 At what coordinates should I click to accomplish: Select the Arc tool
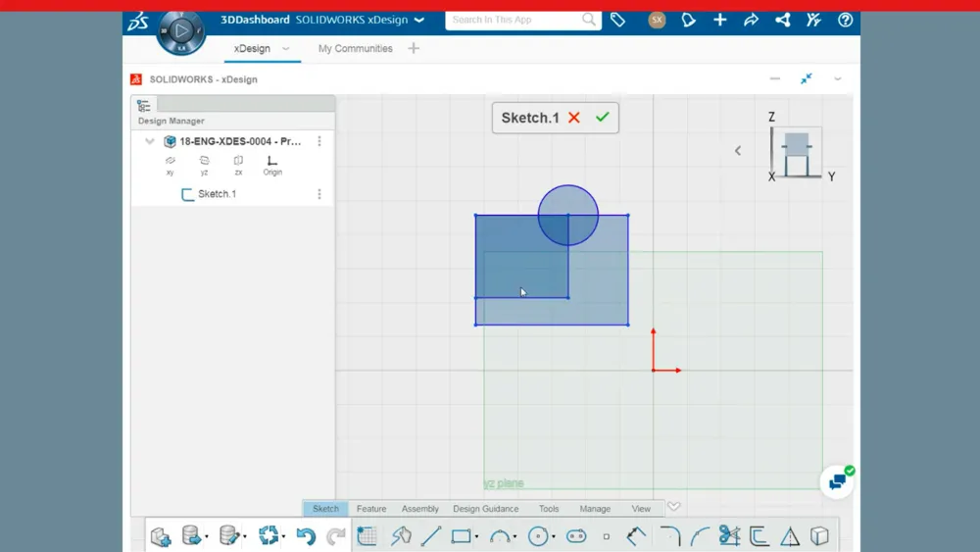[x=500, y=536]
